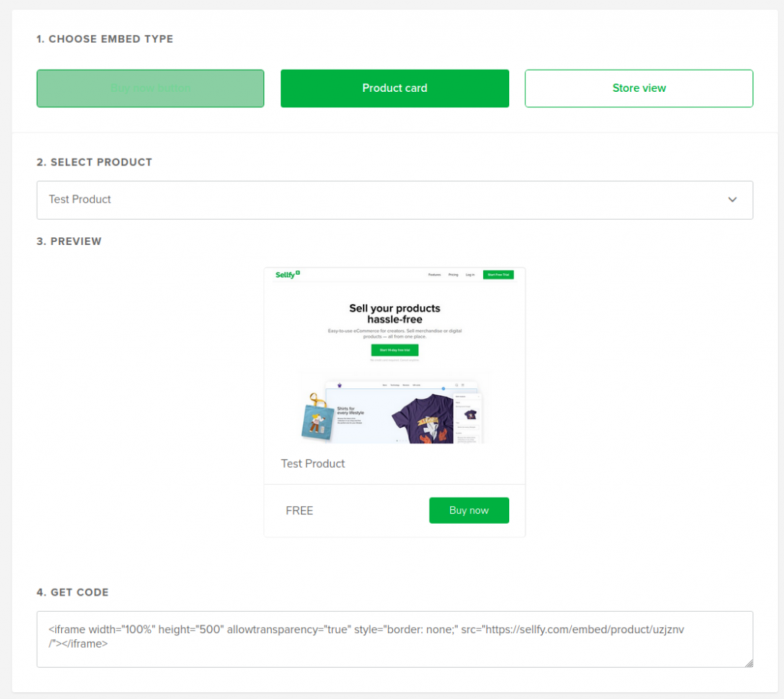
Task: Click the Test Product title on the card
Action: click(313, 463)
